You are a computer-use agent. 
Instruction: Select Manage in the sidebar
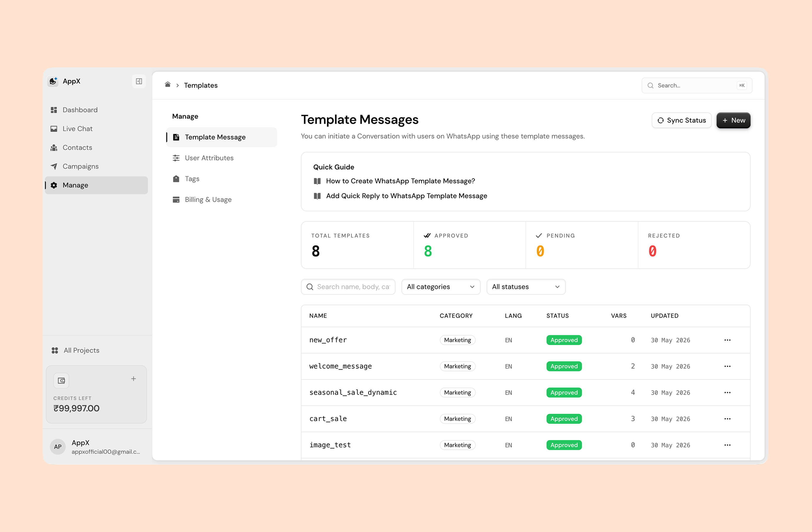pos(96,185)
